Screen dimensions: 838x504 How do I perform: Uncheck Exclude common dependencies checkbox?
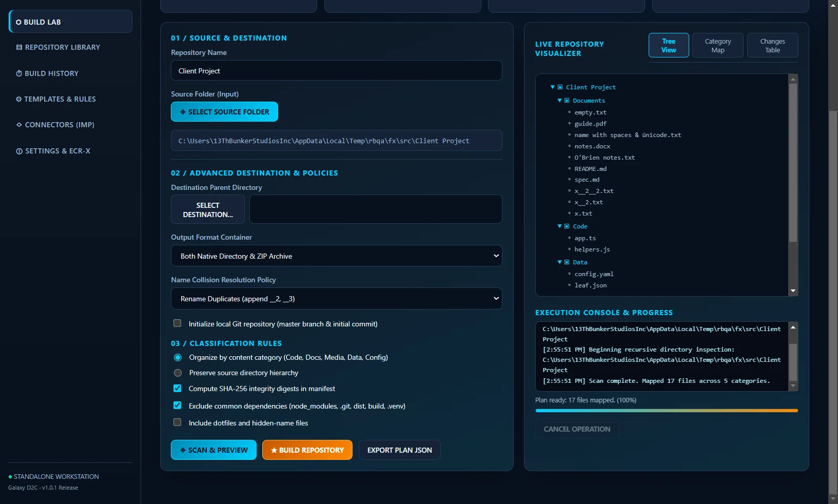pos(178,405)
